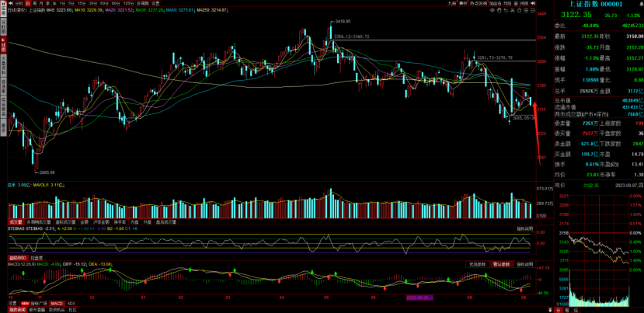Open the 股市直播 bottom tab
This screenshot has height=313, width=644.
click(37, 310)
